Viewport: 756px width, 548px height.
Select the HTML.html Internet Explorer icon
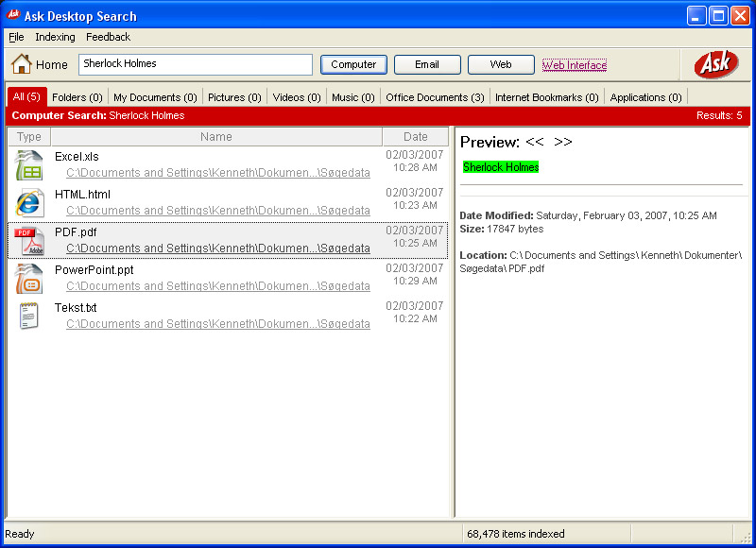pyautogui.click(x=29, y=203)
